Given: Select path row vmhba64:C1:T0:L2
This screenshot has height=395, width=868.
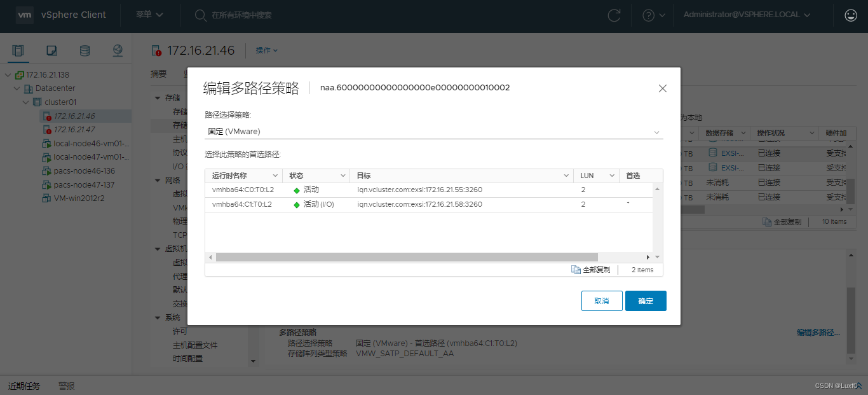Looking at the screenshot, I should pyautogui.click(x=429, y=205).
